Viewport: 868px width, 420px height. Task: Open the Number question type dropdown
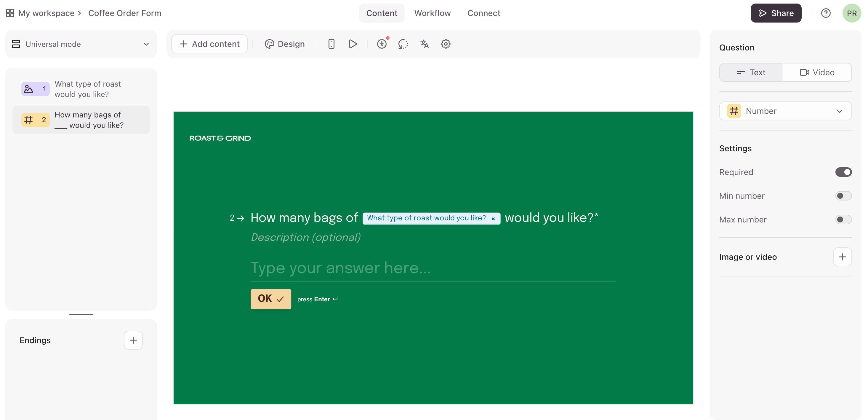tap(785, 111)
